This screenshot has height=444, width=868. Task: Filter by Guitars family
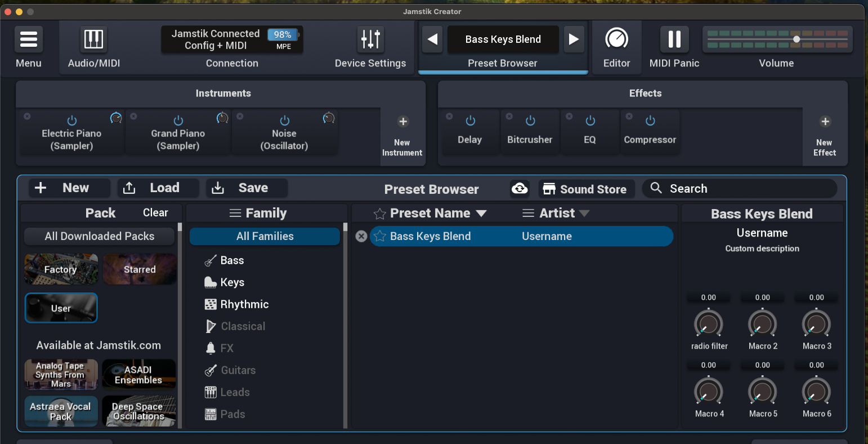238,370
